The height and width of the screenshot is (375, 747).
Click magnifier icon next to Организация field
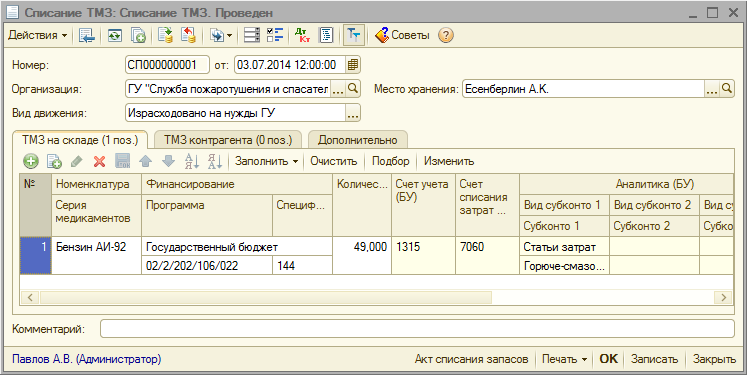[353, 89]
